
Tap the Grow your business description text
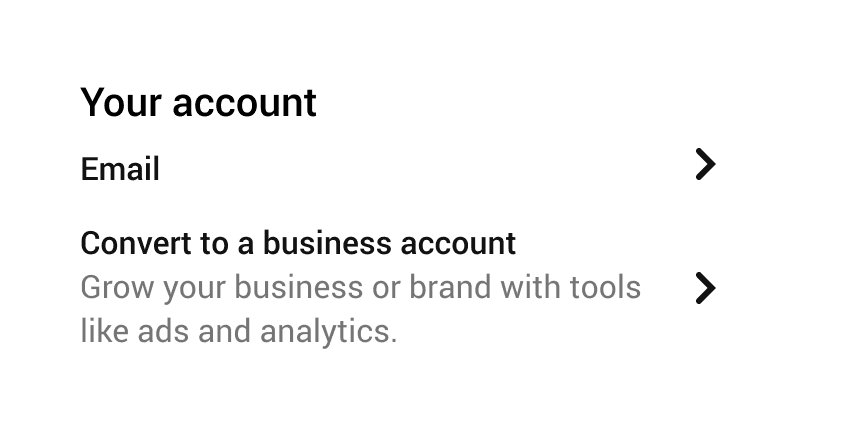360,309
